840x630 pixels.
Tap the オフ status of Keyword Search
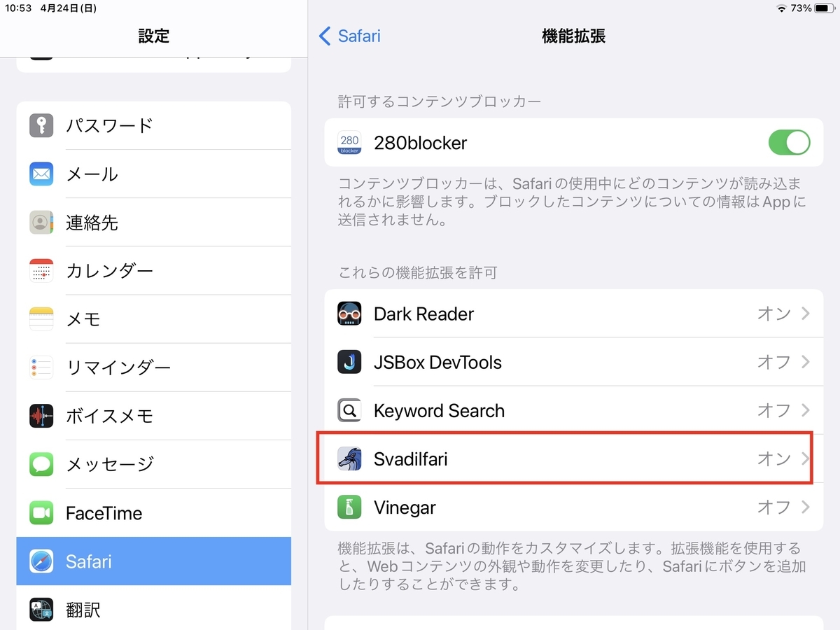click(x=773, y=410)
